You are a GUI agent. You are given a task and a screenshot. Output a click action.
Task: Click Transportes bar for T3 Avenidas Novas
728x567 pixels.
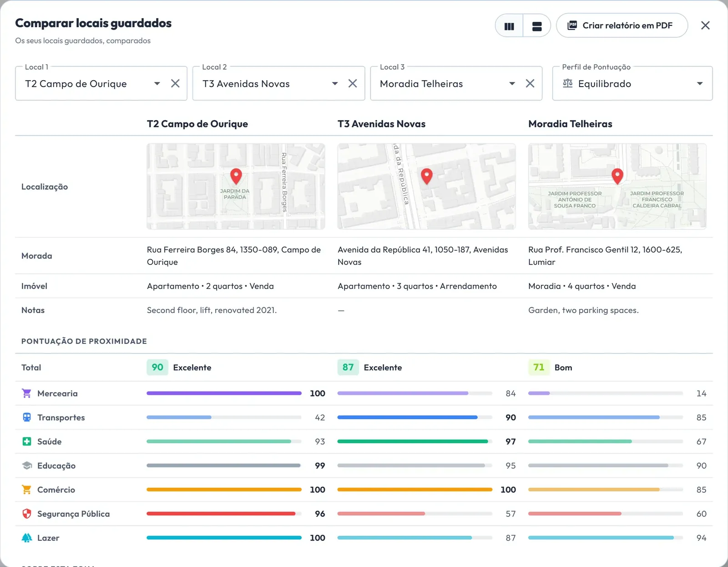pos(415,417)
